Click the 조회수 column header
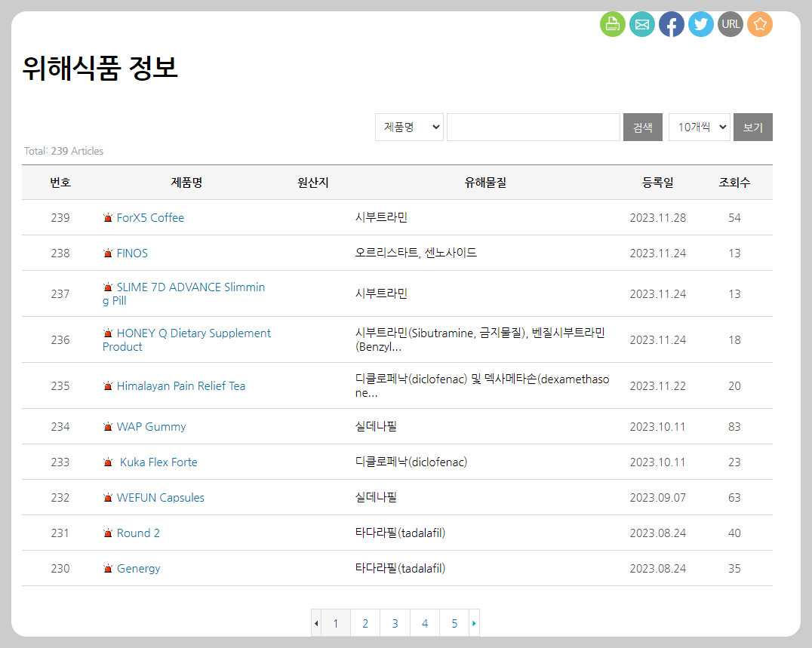This screenshot has height=648, width=812. tap(734, 183)
